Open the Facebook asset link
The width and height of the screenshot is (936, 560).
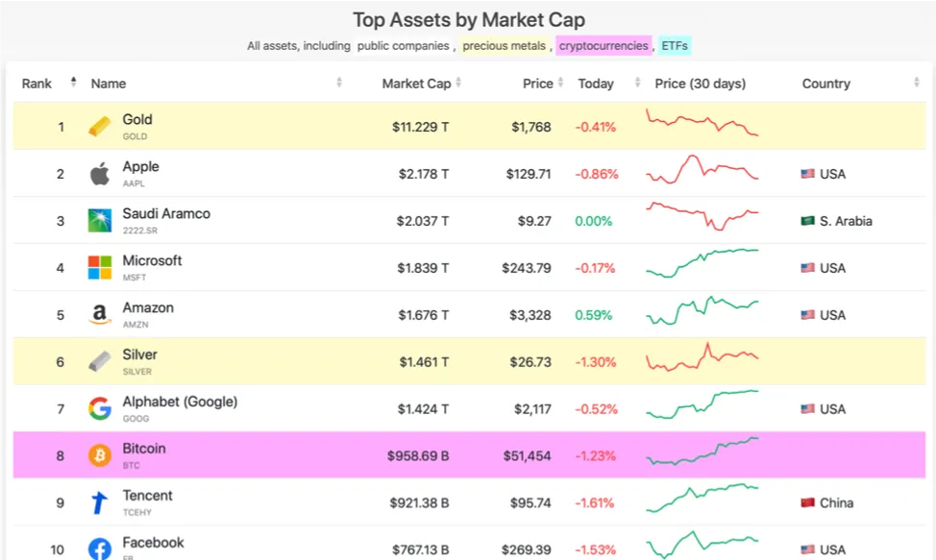(154, 543)
